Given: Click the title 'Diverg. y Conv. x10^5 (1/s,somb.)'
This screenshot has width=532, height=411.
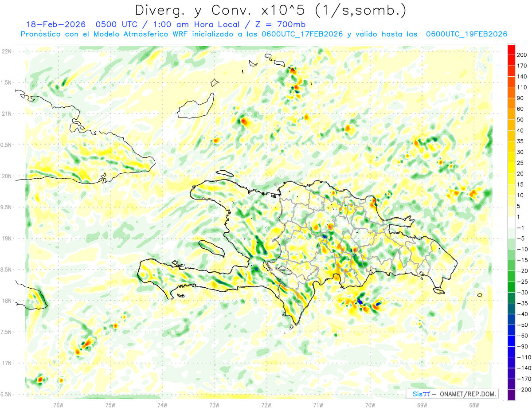Looking at the screenshot, I should (270, 10).
